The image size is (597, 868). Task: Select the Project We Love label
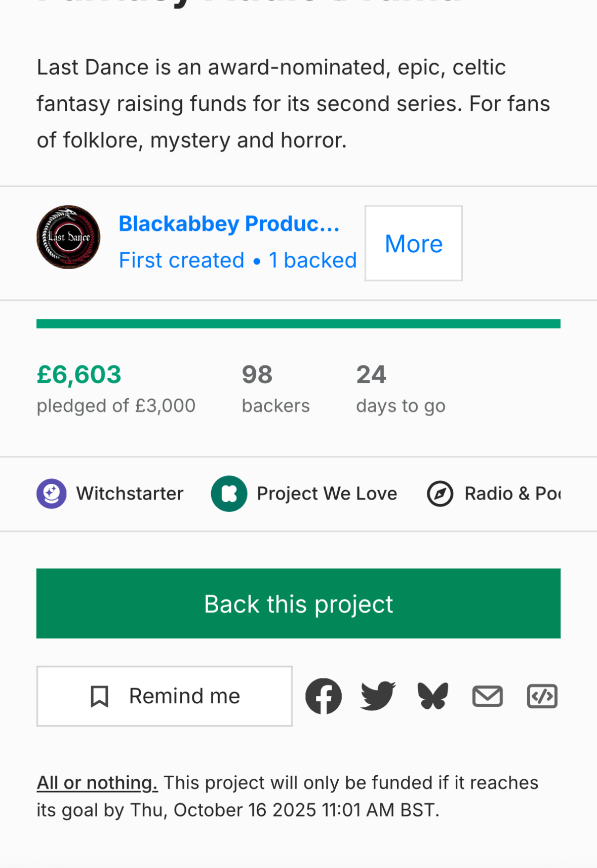tap(327, 494)
